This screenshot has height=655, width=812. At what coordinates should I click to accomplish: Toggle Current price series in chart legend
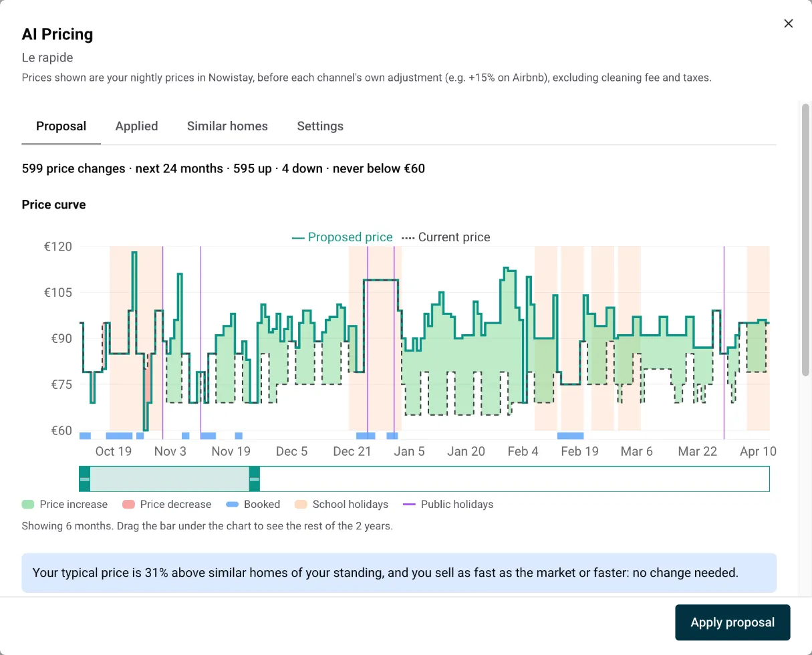pos(446,237)
